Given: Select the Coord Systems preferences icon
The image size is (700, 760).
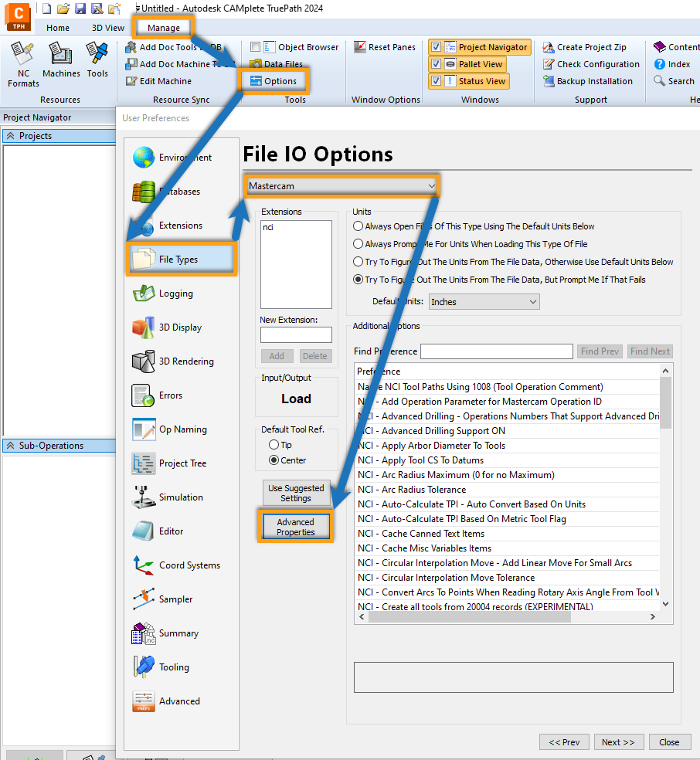Looking at the screenshot, I should click(144, 565).
